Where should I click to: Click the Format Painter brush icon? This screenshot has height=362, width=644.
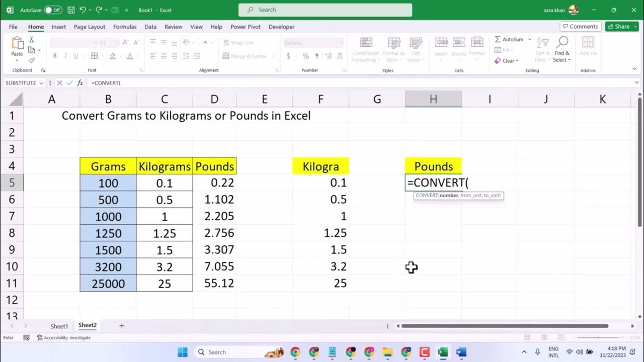(x=31, y=60)
